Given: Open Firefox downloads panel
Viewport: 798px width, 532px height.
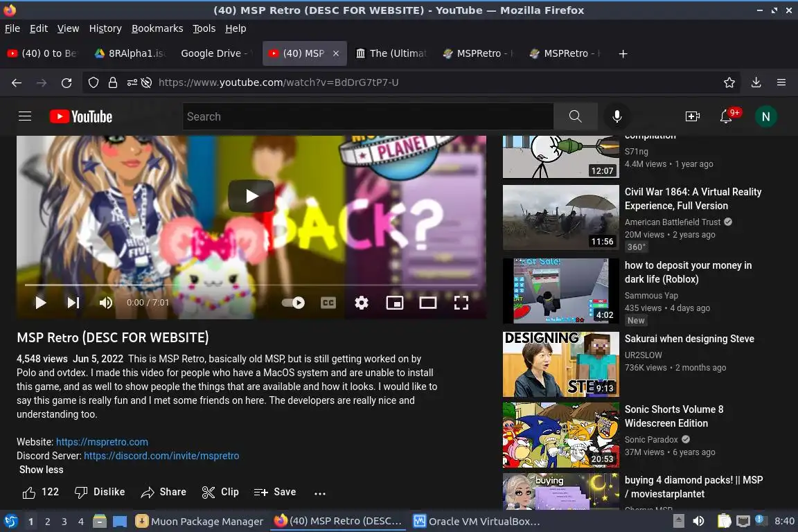Looking at the screenshot, I should [756, 82].
